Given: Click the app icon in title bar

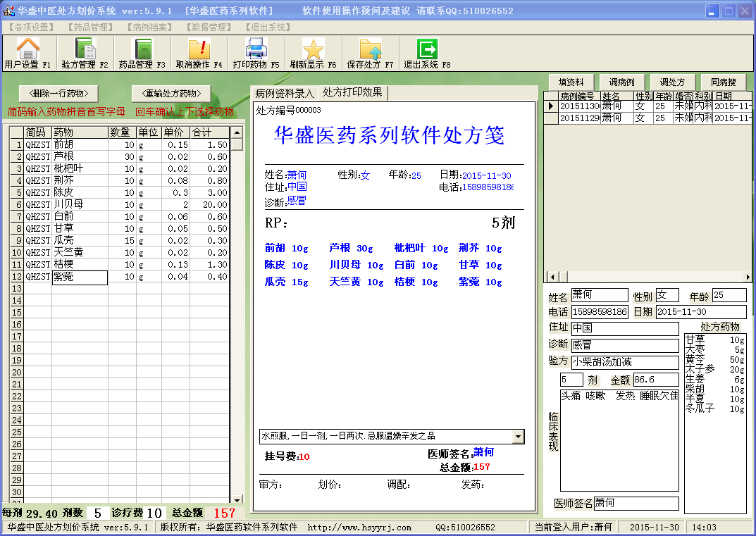Looking at the screenshot, I should click(x=8, y=10).
